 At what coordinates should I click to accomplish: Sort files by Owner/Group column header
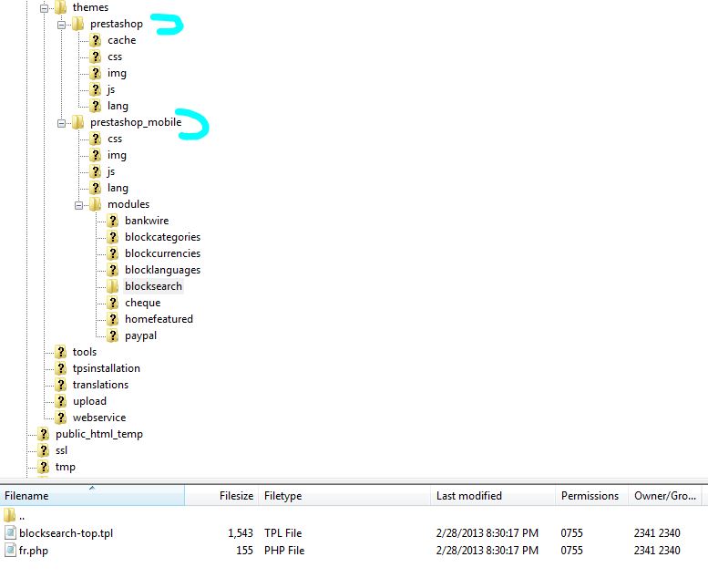(x=665, y=495)
